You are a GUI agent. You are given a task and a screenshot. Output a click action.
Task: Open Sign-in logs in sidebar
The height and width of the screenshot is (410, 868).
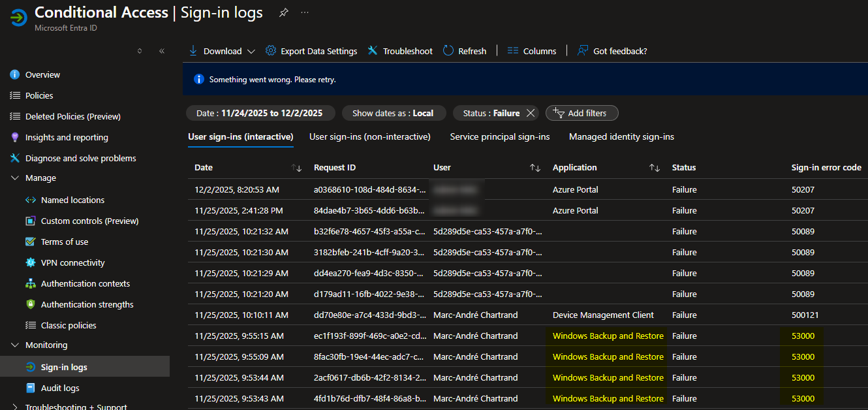coord(85,367)
